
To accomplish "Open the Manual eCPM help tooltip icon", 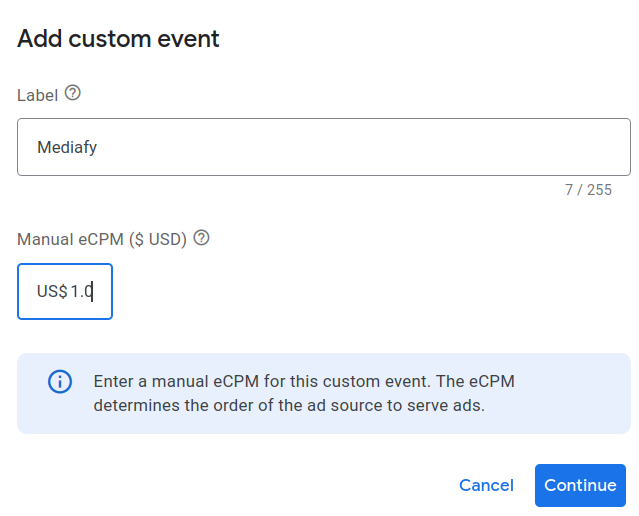I will (x=201, y=238).
